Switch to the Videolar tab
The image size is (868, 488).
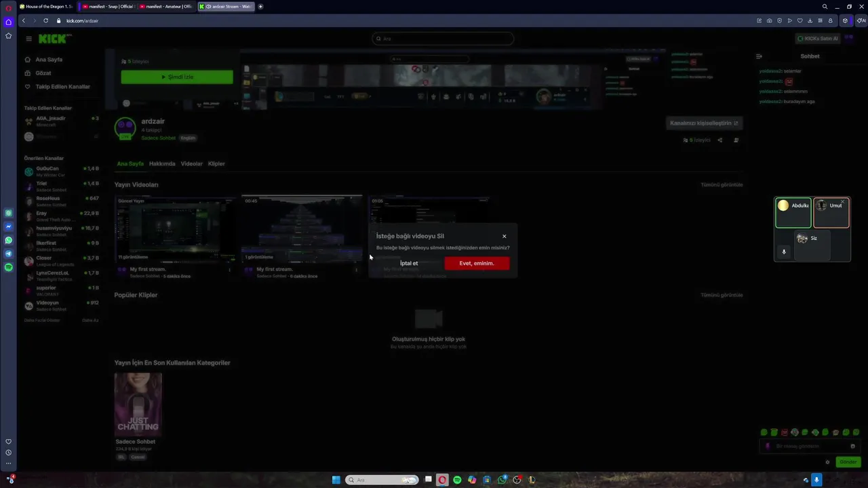(192, 163)
